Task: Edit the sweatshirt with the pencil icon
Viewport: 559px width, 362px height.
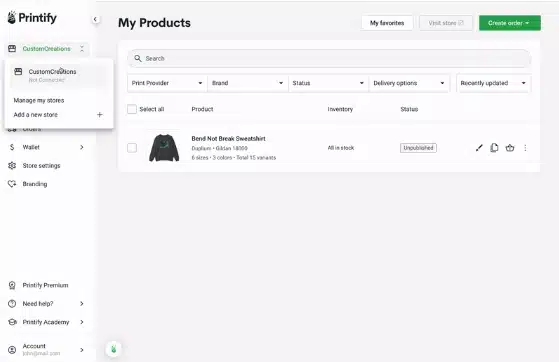Action: [479, 148]
